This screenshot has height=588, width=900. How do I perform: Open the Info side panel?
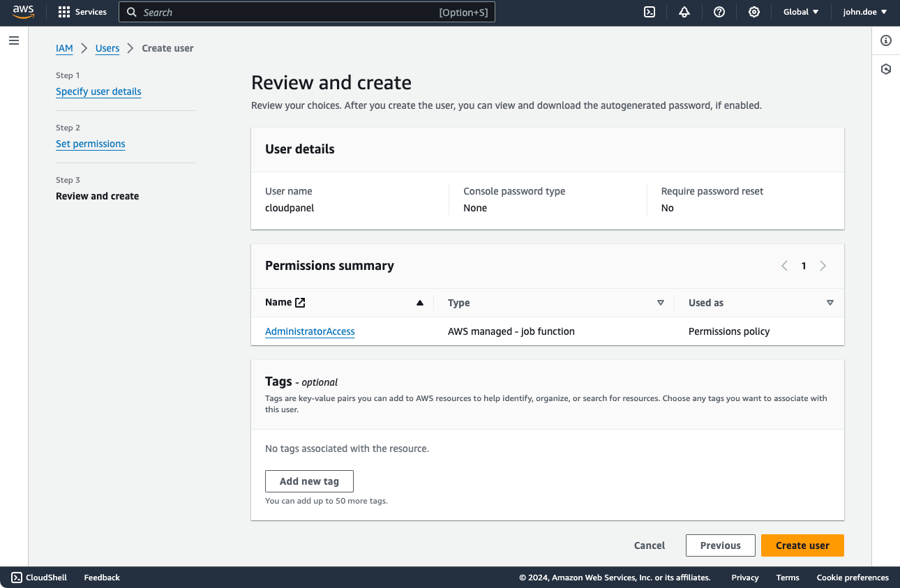(x=885, y=40)
